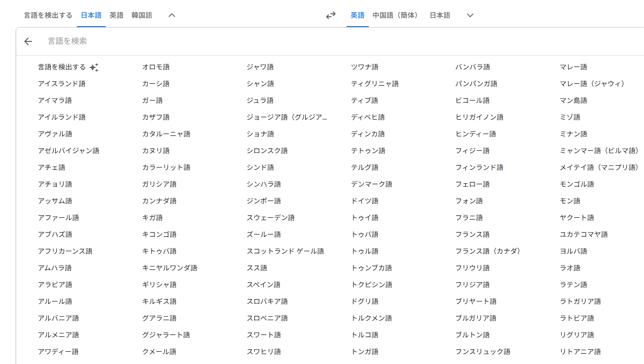
Task: Select the 中国語（簡体） target tab
Action: (397, 15)
